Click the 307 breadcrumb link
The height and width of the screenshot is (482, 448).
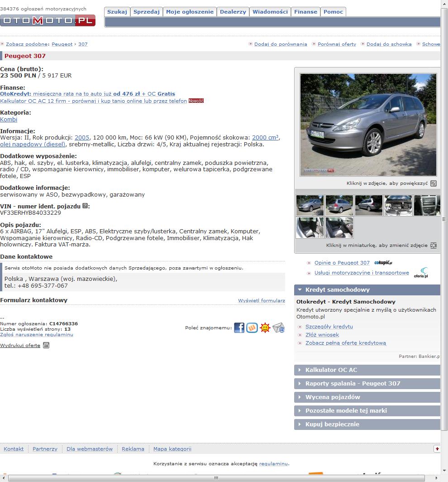83,44
